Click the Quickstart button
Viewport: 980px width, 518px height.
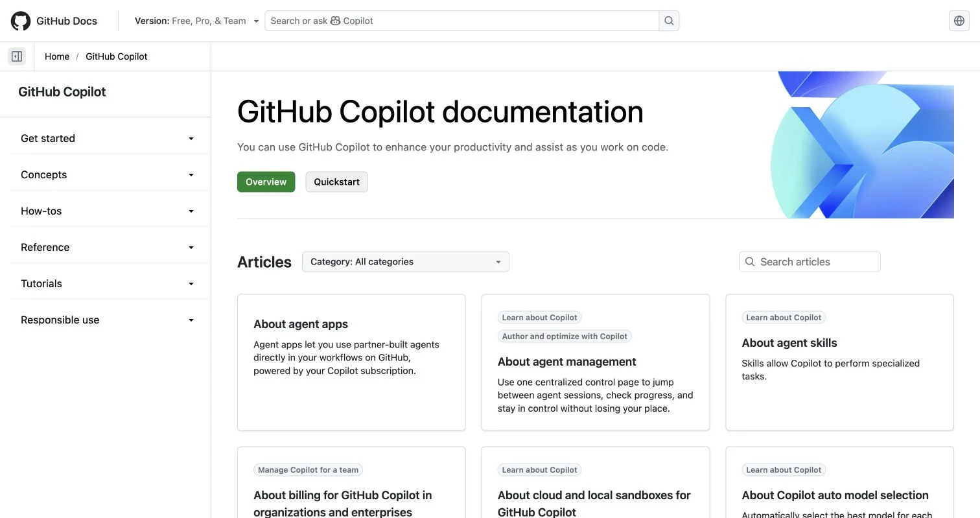(336, 182)
